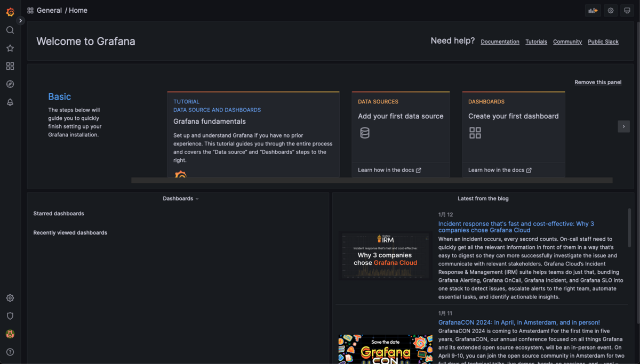The image size is (640, 364).
Task: Click Add your first data source
Action: tap(401, 116)
